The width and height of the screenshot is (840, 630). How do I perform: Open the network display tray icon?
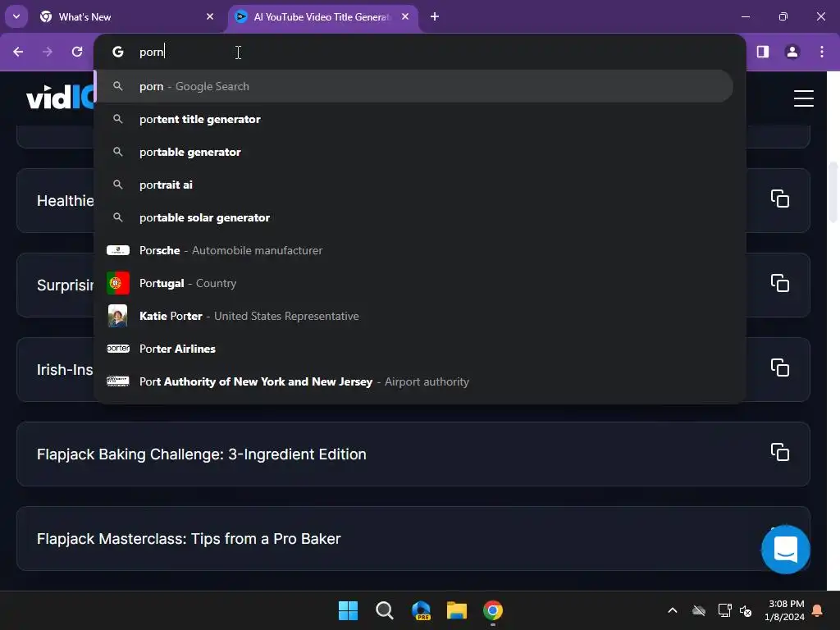pyautogui.click(x=725, y=610)
